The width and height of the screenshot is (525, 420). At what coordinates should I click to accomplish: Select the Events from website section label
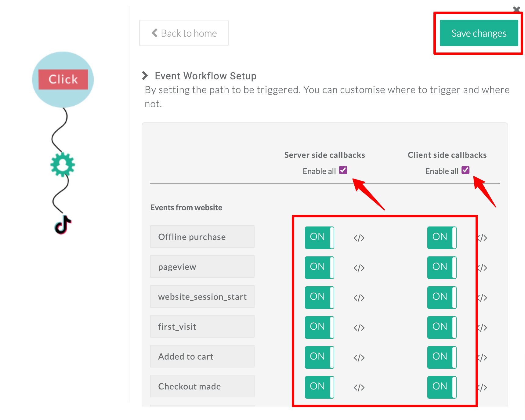tap(186, 207)
